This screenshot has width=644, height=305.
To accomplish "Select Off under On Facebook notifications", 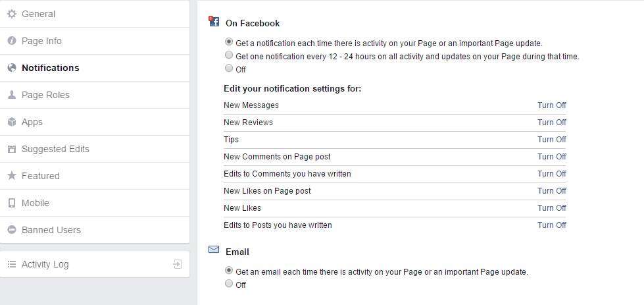I will tap(229, 69).
